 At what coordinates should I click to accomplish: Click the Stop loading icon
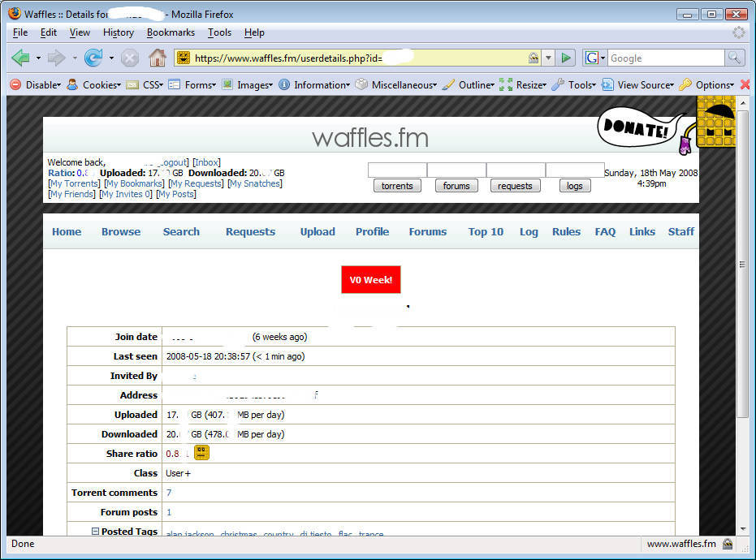(x=130, y=58)
